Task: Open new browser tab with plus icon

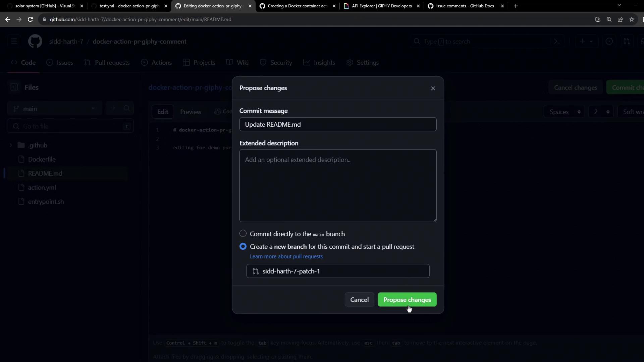Action: click(x=516, y=6)
